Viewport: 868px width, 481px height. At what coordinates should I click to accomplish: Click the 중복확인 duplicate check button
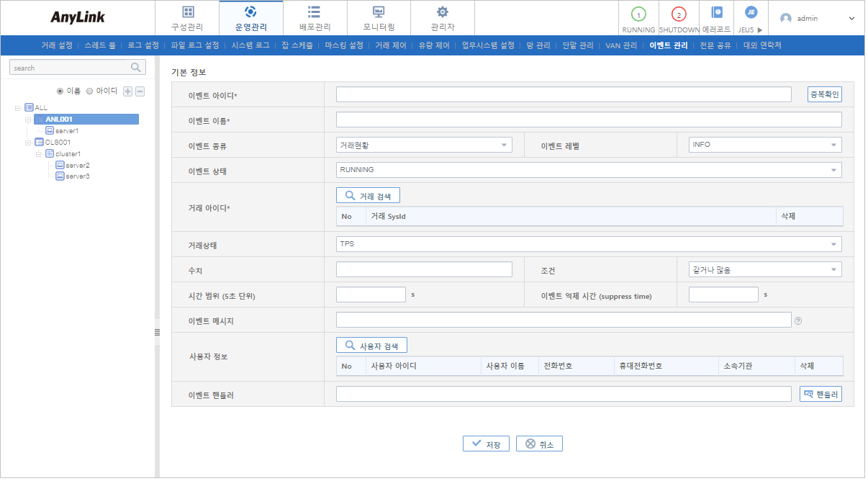coord(823,94)
